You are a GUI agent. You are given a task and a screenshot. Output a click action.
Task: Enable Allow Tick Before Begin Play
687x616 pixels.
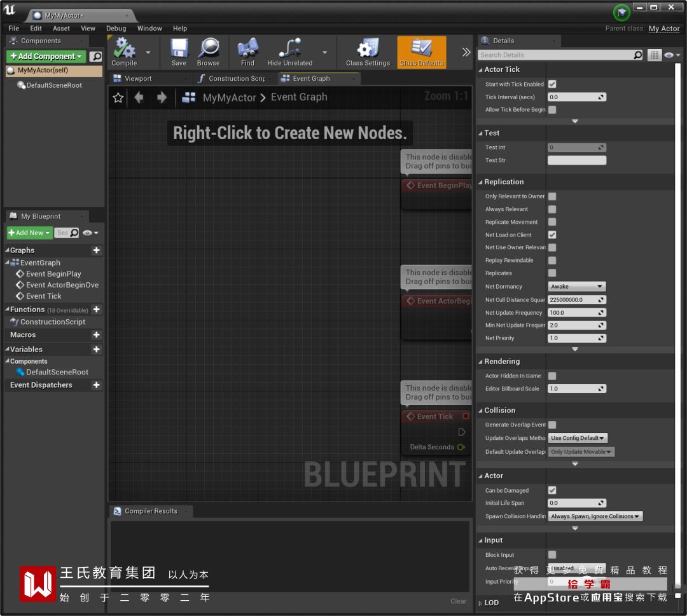[552, 109]
